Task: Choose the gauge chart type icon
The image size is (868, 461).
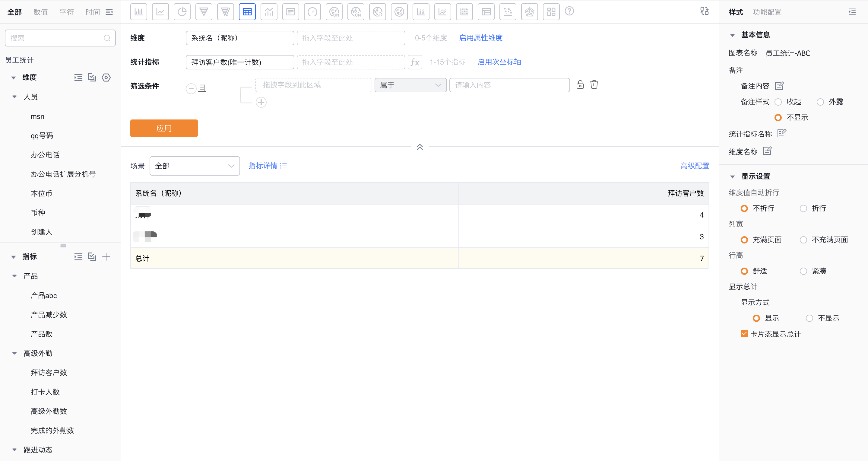Action: point(312,12)
